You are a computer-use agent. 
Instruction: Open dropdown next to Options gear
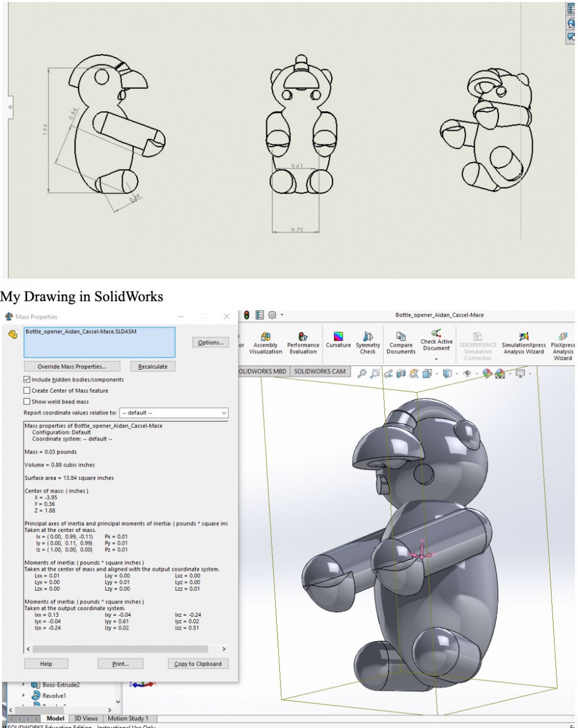[x=282, y=315]
